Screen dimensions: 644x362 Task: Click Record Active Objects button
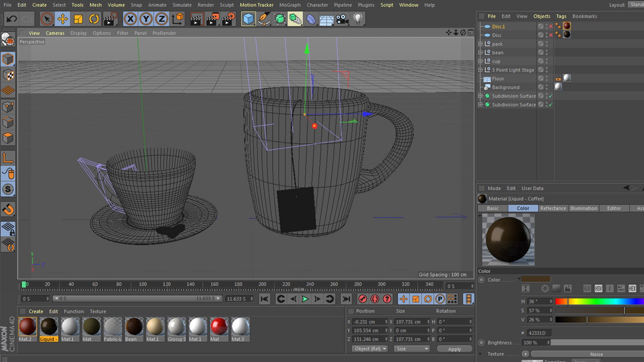(x=362, y=299)
